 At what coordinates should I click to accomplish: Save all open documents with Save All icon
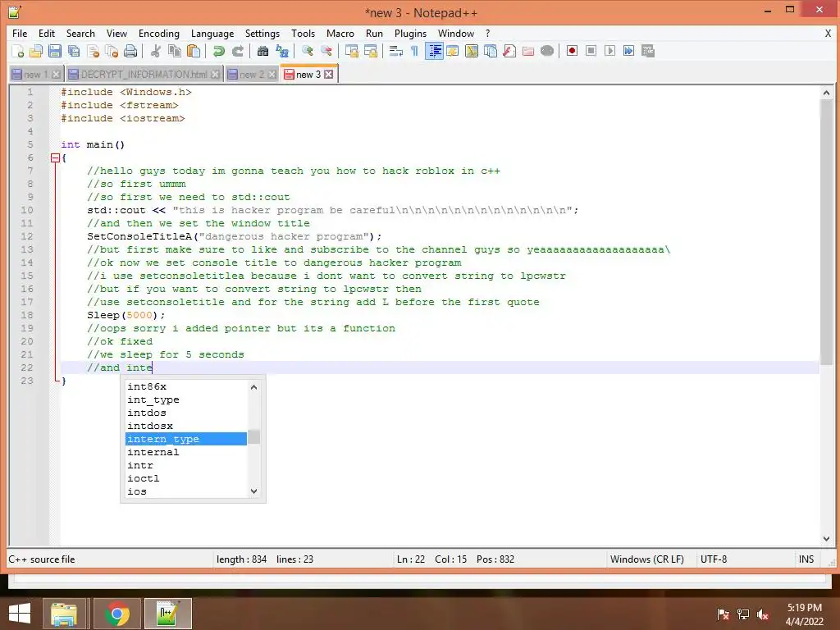74,51
